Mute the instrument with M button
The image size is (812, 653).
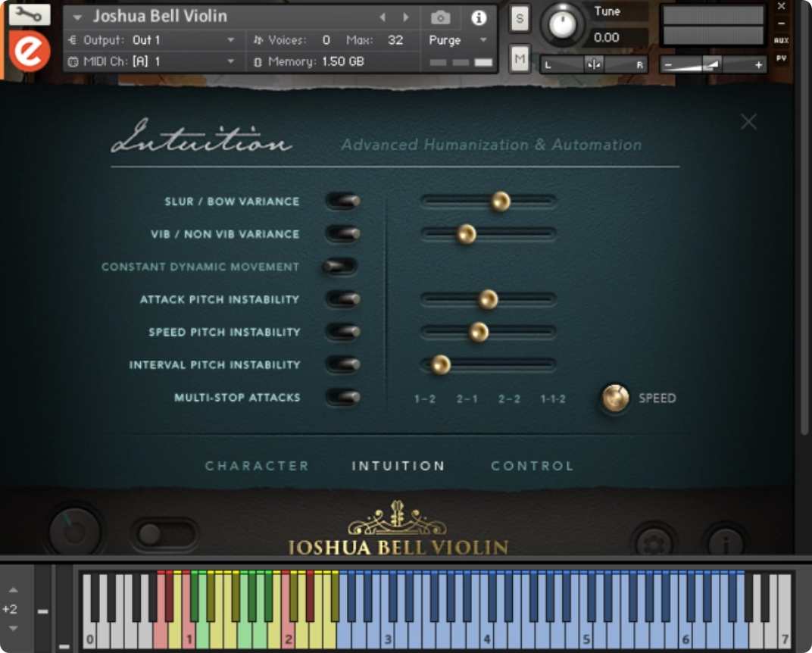pos(520,59)
